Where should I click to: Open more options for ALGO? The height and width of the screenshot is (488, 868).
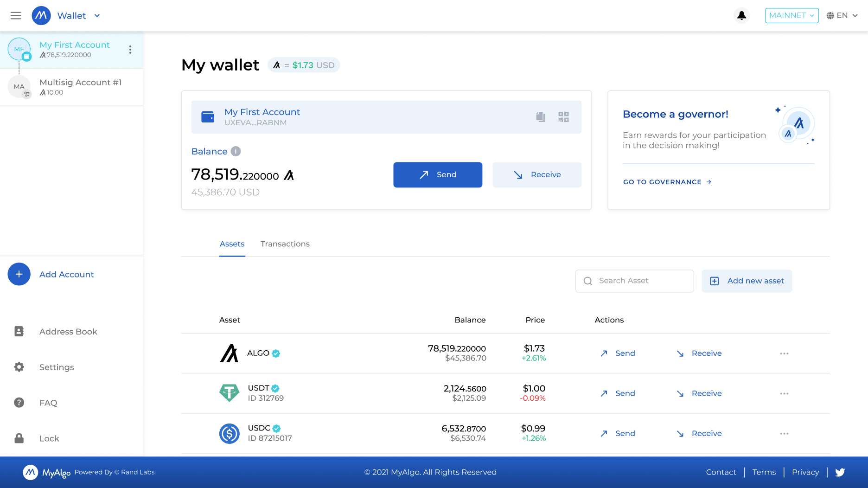784,353
